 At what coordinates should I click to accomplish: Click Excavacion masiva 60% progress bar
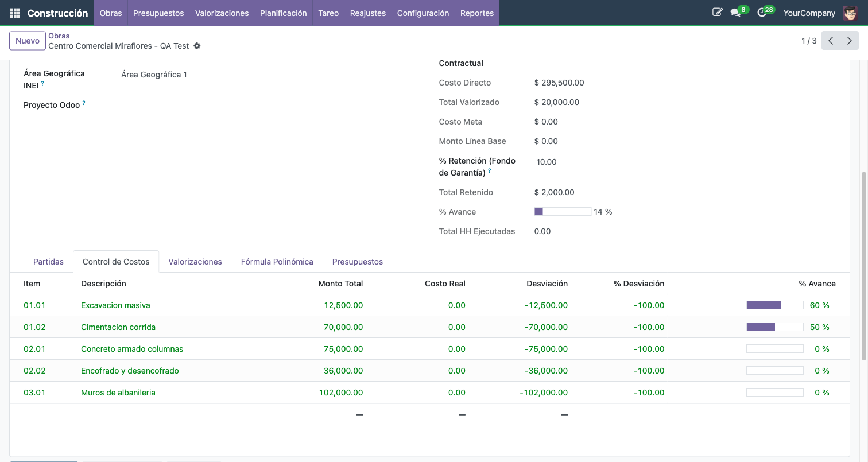point(774,305)
